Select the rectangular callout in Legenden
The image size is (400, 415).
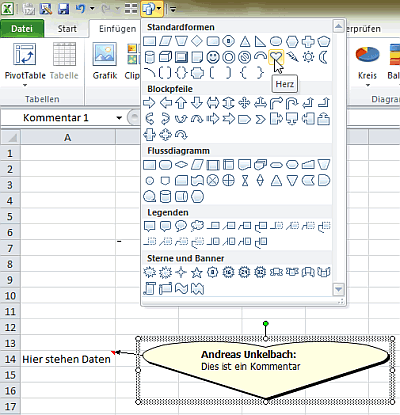click(x=149, y=226)
